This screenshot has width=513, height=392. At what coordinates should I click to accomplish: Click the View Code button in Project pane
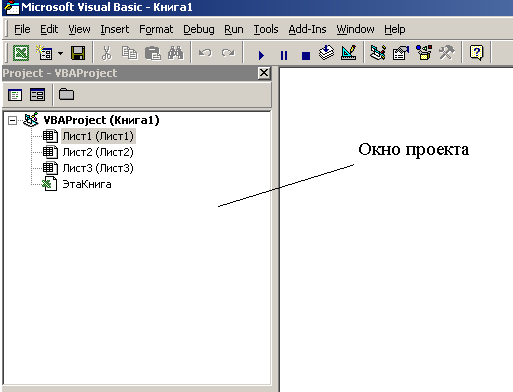point(15,95)
